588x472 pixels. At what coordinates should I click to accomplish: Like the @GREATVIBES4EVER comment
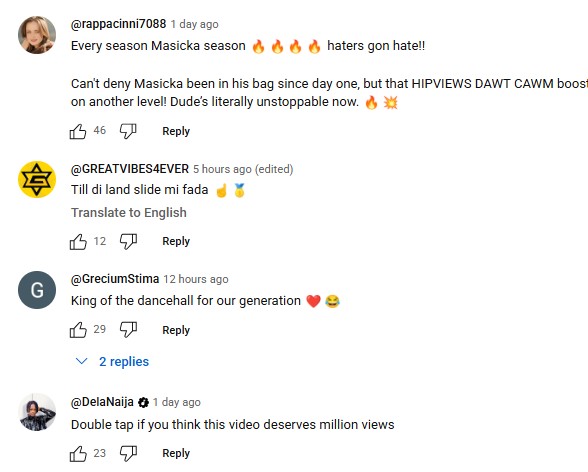(78, 241)
